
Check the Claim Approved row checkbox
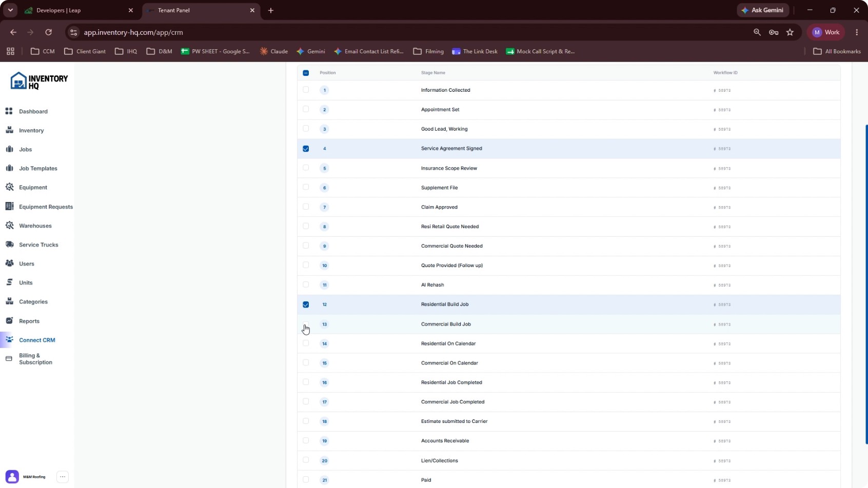(x=306, y=207)
